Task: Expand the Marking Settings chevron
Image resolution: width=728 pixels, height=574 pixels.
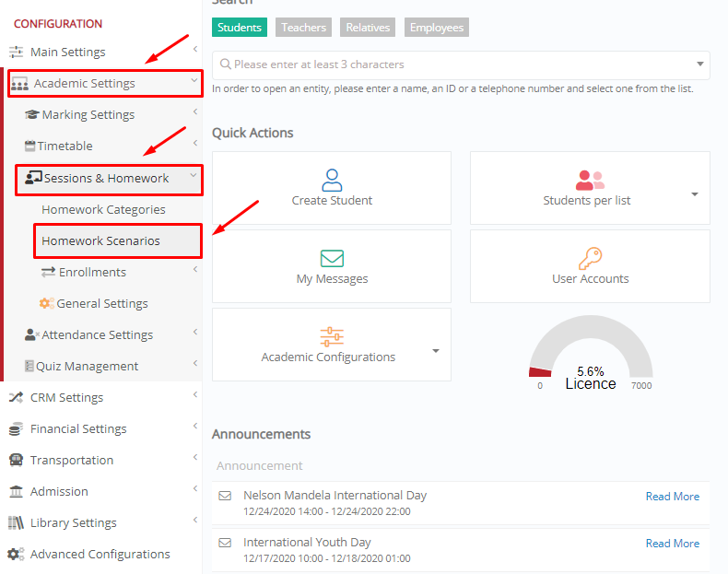Action: [195, 111]
